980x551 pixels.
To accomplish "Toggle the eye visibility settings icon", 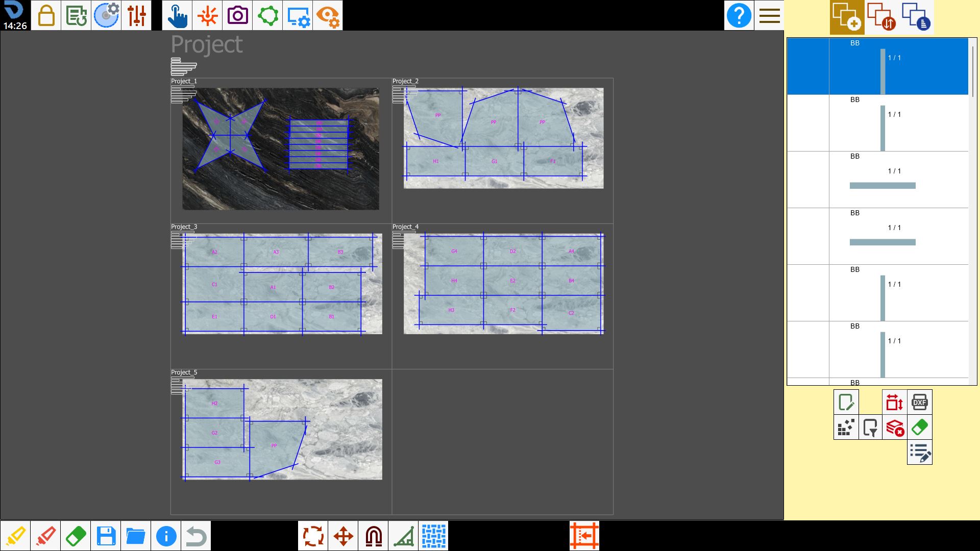I will (x=328, y=15).
